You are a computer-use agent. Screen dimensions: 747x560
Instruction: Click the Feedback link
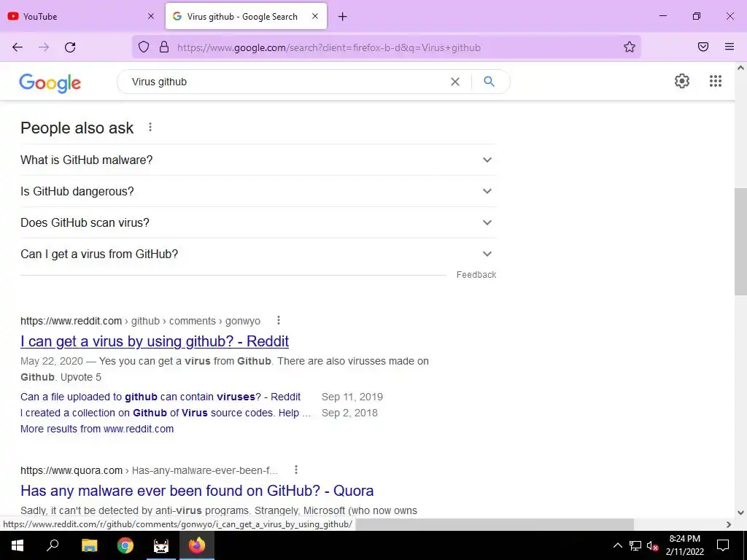(476, 275)
